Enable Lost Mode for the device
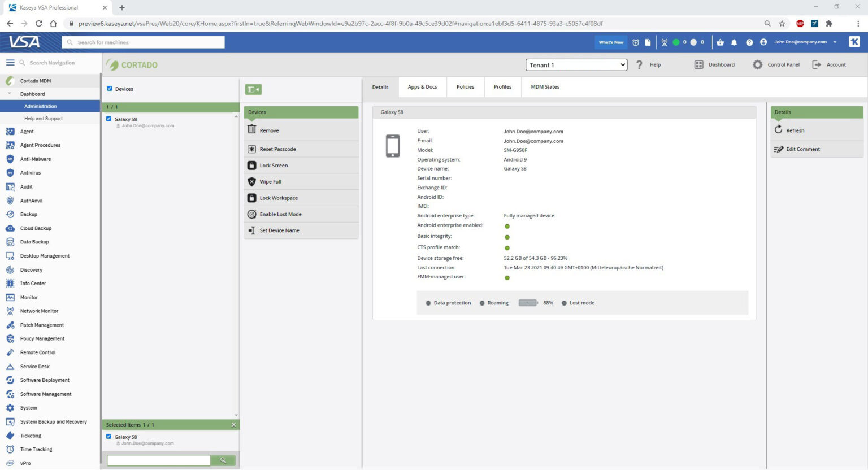This screenshot has width=868, height=470. 281,214
